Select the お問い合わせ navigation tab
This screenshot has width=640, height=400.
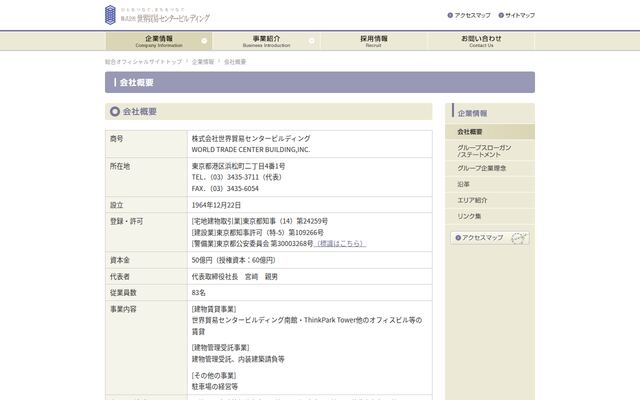[481, 41]
